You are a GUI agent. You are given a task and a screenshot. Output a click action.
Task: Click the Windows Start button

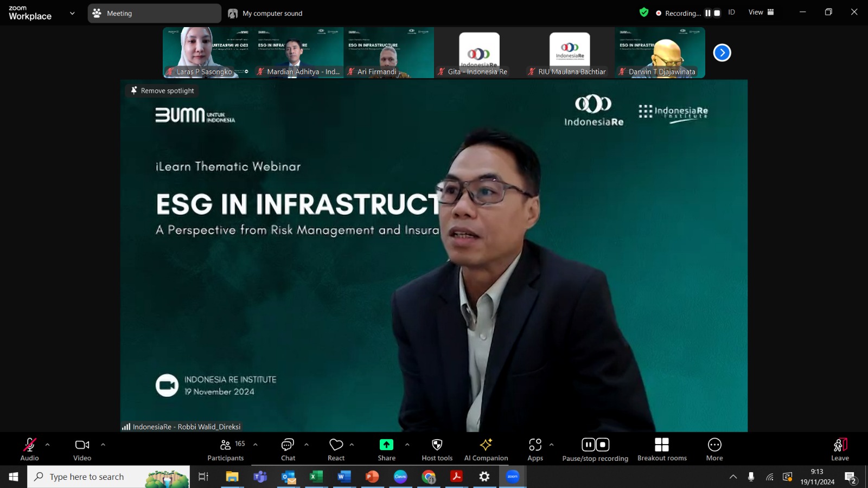pyautogui.click(x=14, y=477)
